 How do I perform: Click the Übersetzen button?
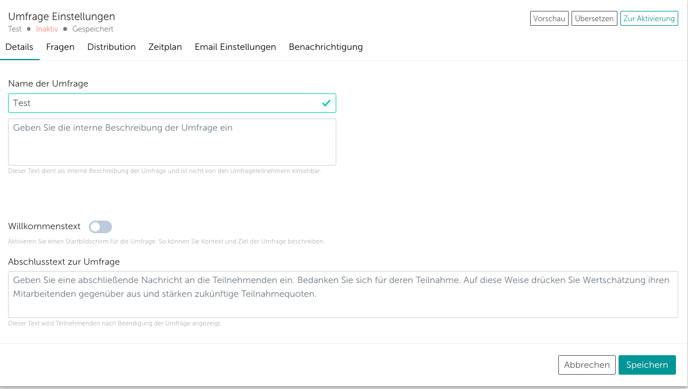click(x=594, y=18)
